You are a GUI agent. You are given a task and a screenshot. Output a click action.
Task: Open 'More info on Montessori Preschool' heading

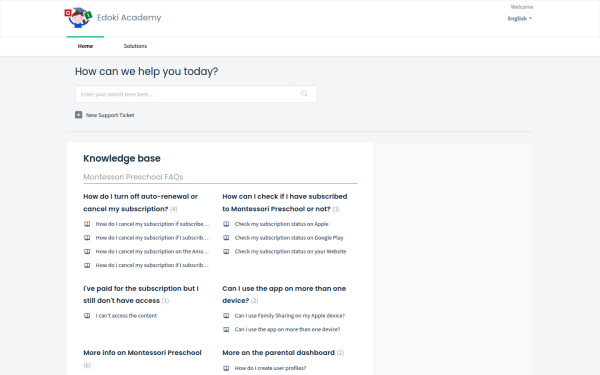142,353
